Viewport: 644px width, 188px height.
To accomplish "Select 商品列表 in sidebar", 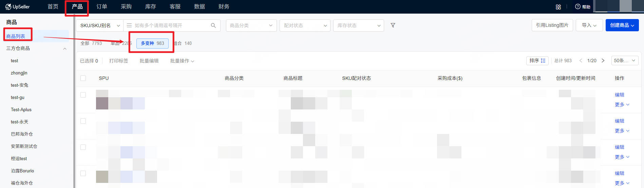I will [16, 36].
